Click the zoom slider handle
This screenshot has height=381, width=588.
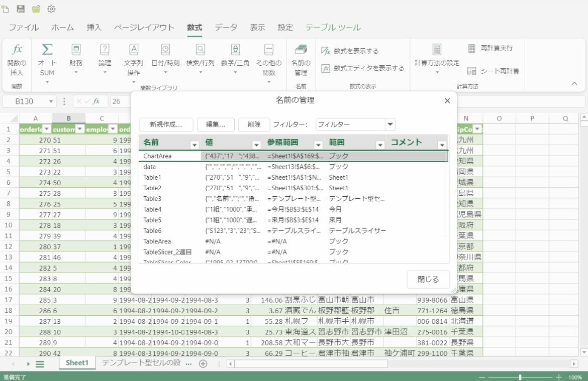[520, 377]
